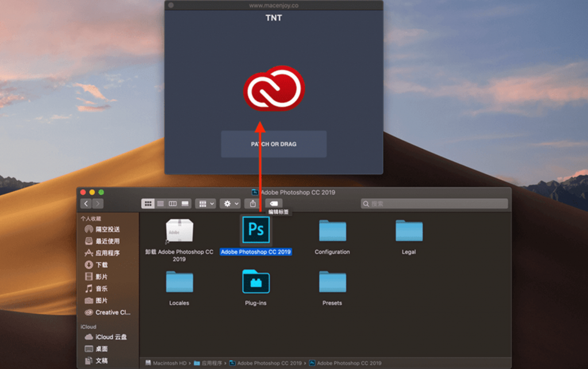Minimize the Finder window with the yellow button
The image size is (588, 369).
pos(92,192)
